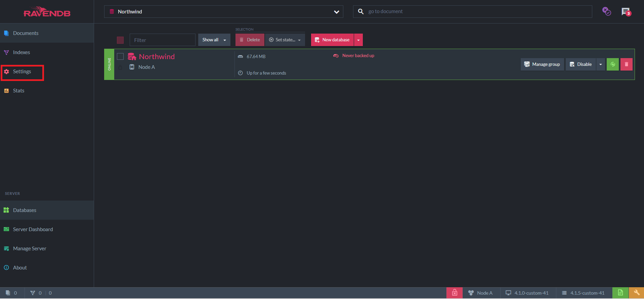Click the Manage Server icon
Screen dimensions: 644x299
6,249
